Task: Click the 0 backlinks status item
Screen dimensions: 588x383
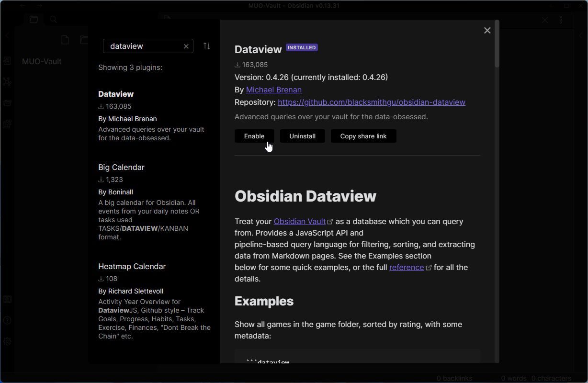Action: (x=454, y=378)
